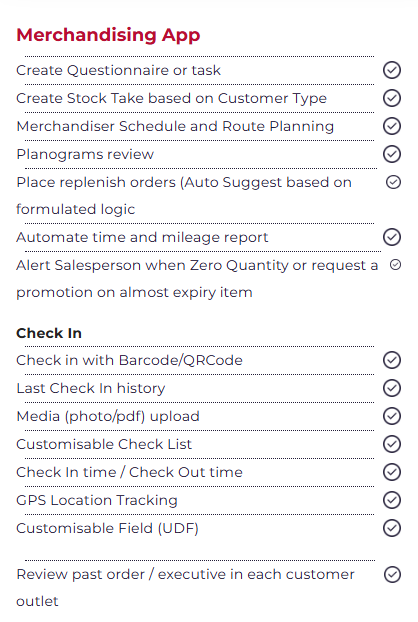Click the Last Check In history checkmark
The height and width of the screenshot is (622, 418).
coord(392,388)
